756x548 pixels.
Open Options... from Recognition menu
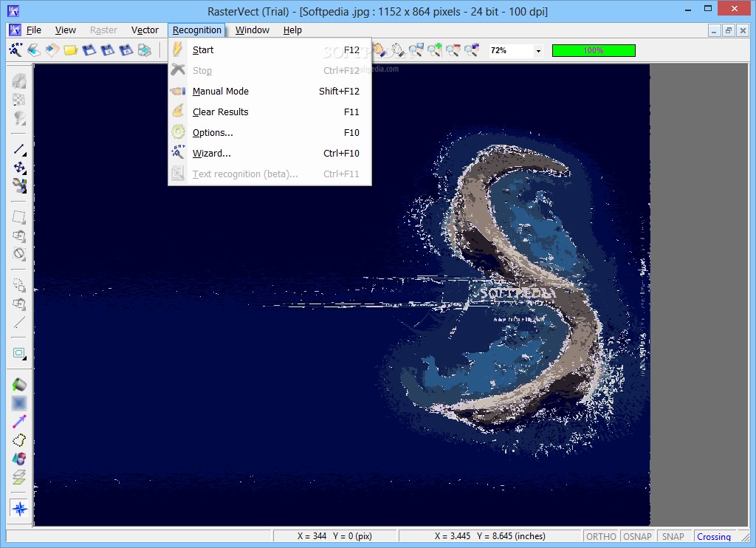point(270,133)
